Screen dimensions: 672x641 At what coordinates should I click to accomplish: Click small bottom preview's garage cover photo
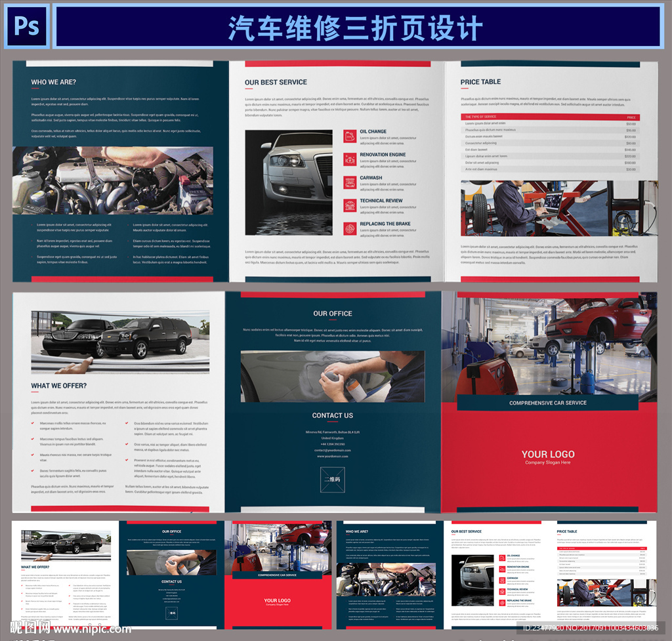(278, 547)
